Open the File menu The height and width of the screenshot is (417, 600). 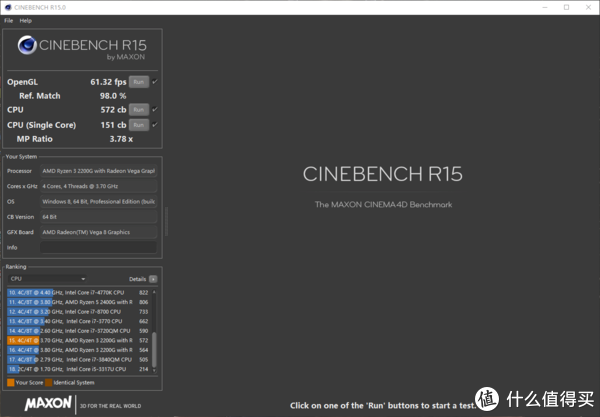tap(8, 21)
